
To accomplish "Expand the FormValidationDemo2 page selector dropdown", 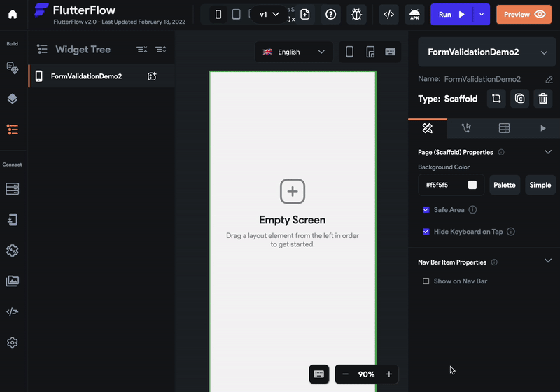I will [x=486, y=52].
